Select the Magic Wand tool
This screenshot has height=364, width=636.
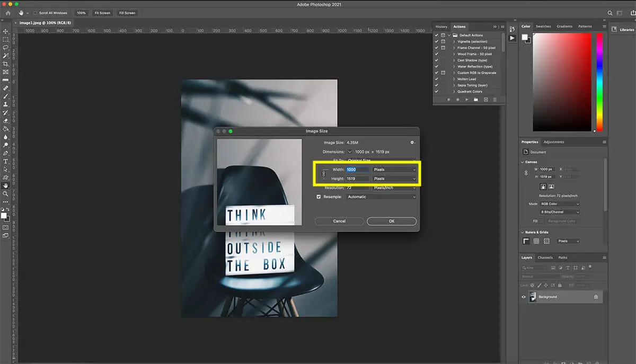pyautogui.click(x=6, y=56)
